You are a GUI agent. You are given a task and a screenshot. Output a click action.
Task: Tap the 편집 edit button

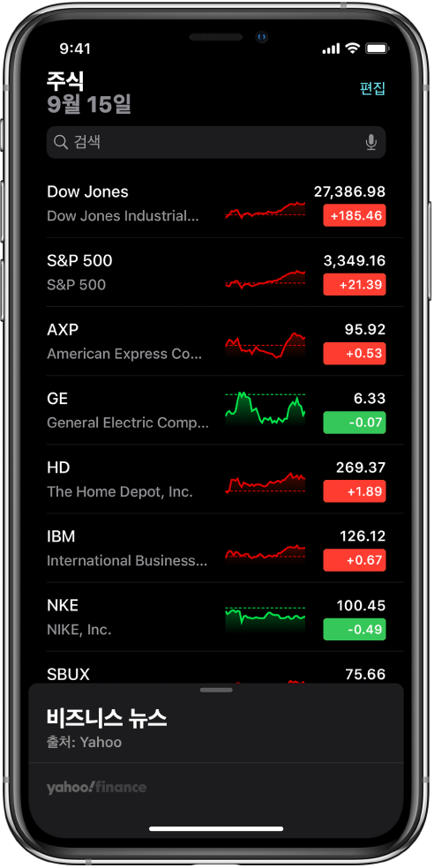[x=372, y=88]
